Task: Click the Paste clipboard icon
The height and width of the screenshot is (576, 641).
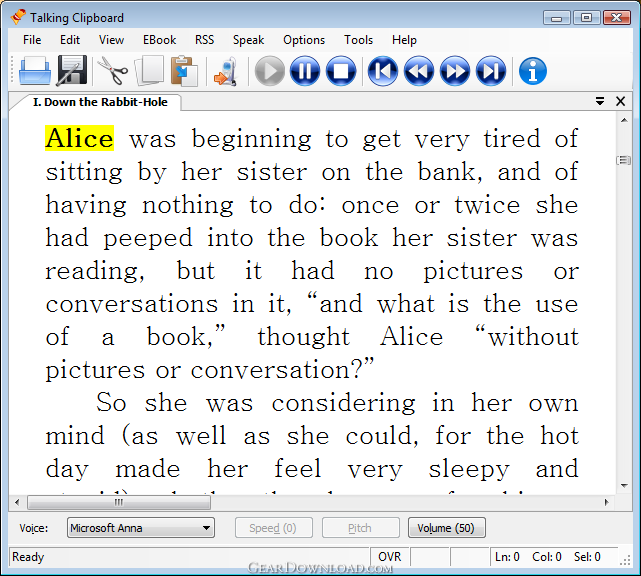Action: [x=184, y=71]
